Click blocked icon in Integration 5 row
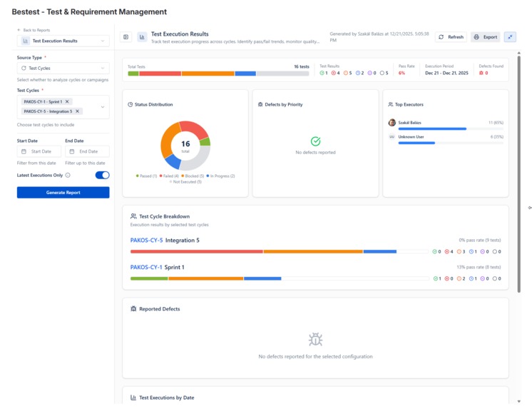 coord(459,252)
